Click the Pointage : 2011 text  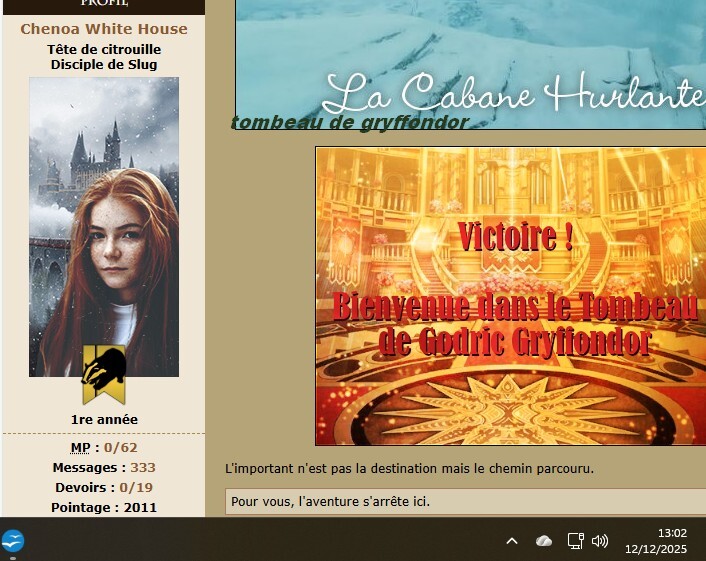[x=104, y=507]
